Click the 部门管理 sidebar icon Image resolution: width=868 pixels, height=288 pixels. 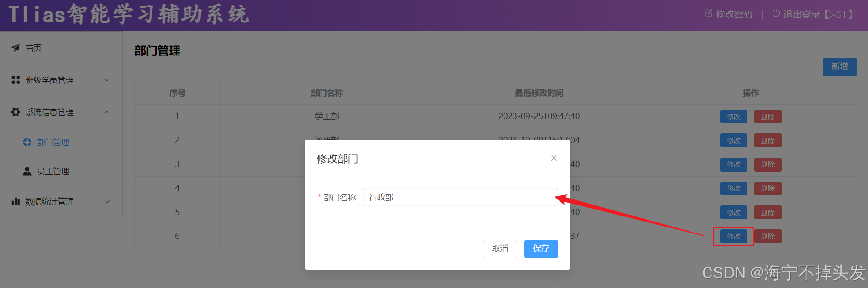coord(27,142)
